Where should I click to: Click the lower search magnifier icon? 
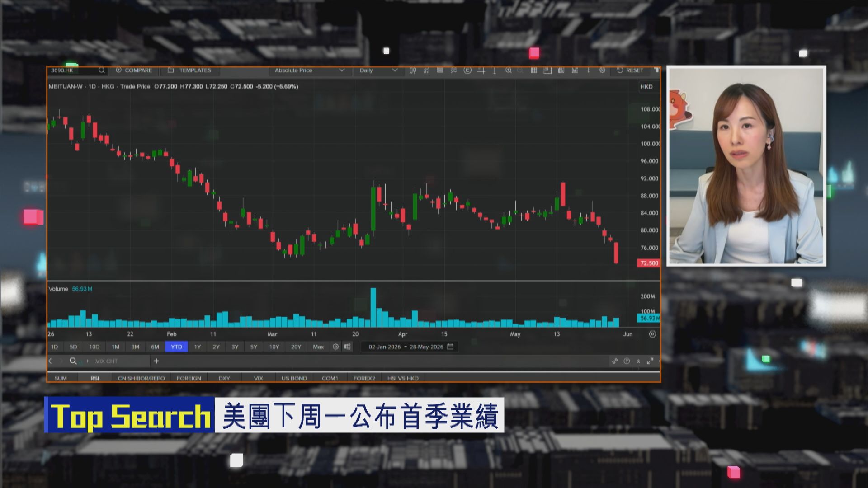pos(73,361)
